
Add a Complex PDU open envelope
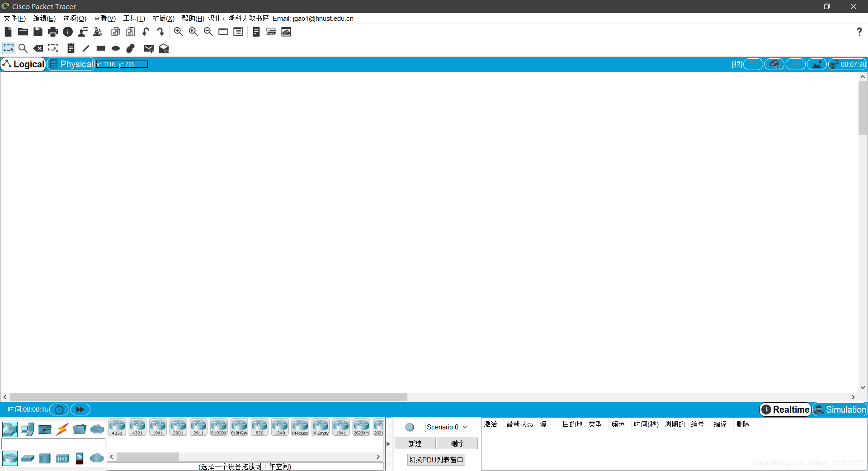click(164, 48)
